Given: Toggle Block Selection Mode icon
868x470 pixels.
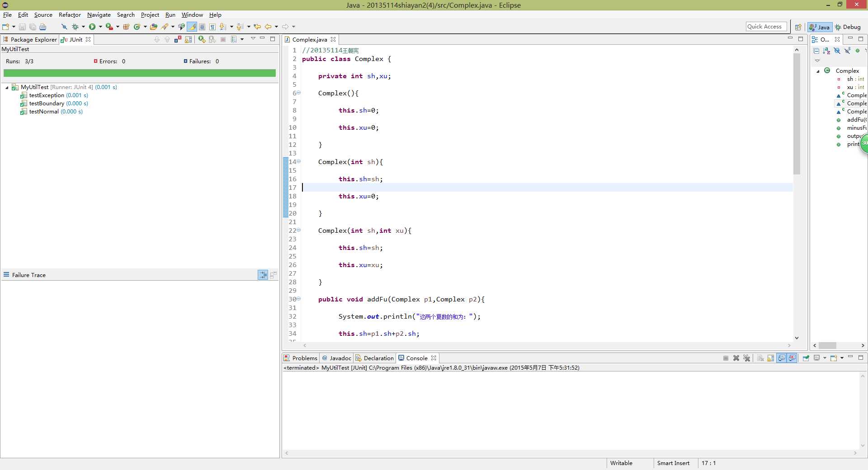Looking at the screenshot, I should coord(202,27).
